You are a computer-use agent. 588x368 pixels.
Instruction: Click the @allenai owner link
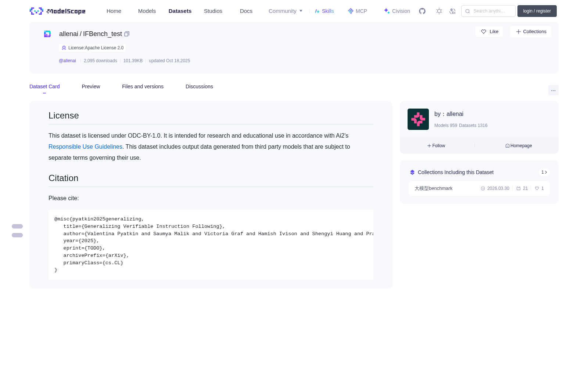pyautogui.click(x=67, y=61)
